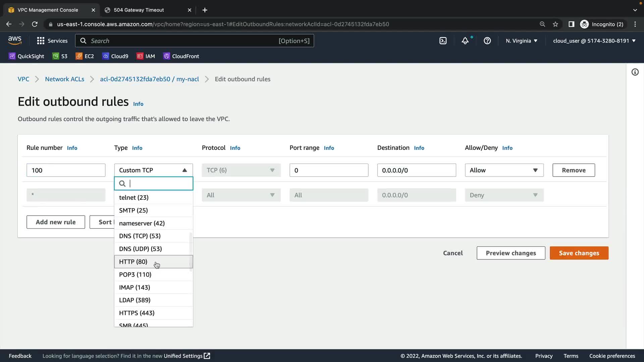Click the Save changes button

pyautogui.click(x=579, y=253)
